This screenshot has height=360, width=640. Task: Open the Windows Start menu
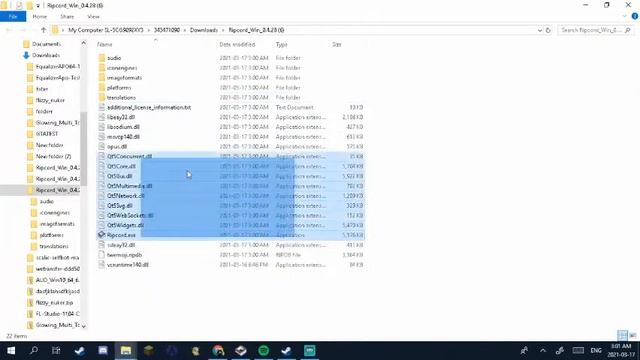pyautogui.click(x=11, y=351)
